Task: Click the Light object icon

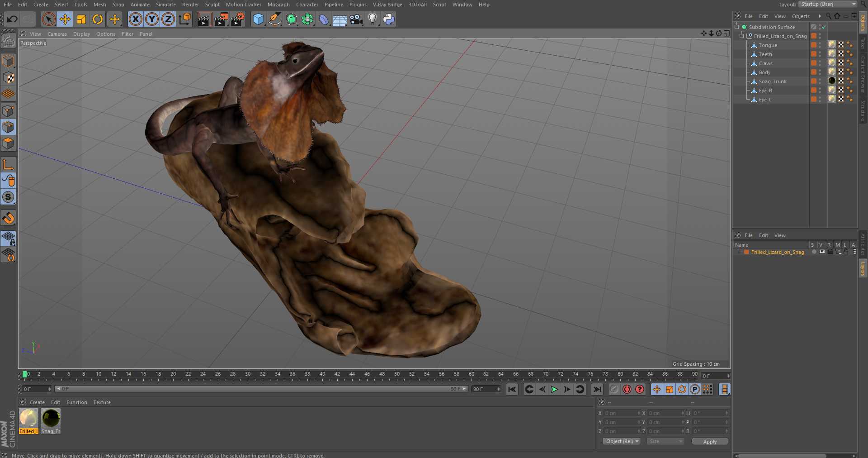Action: pyautogui.click(x=372, y=19)
